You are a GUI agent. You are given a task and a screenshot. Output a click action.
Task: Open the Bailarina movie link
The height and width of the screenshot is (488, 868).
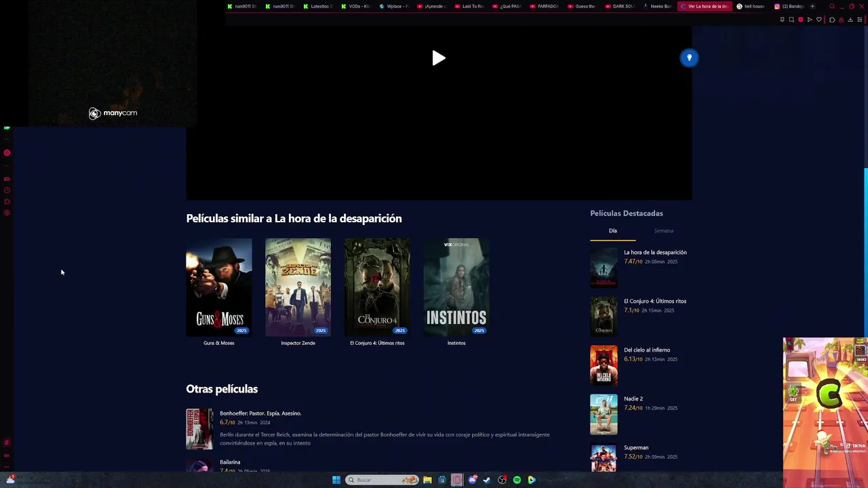click(230, 462)
